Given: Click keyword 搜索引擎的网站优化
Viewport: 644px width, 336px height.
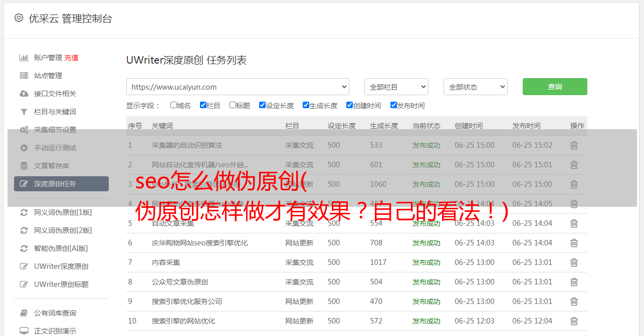Looking at the screenshot, I should pyautogui.click(x=183, y=321).
